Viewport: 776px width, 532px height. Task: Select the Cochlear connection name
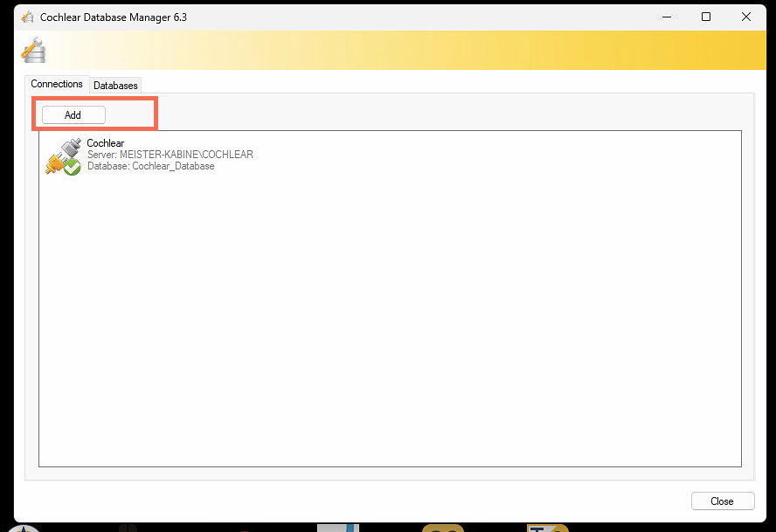(x=106, y=143)
